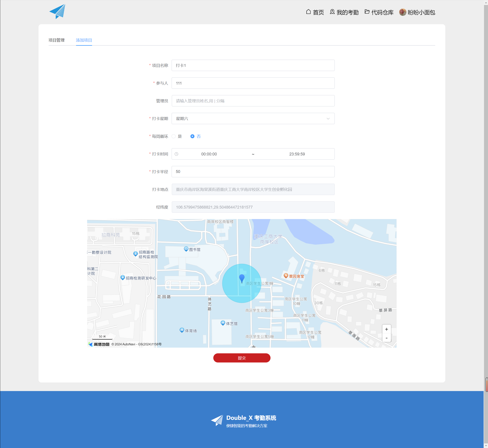Click the 体艺馆 marker icon

tap(223, 323)
